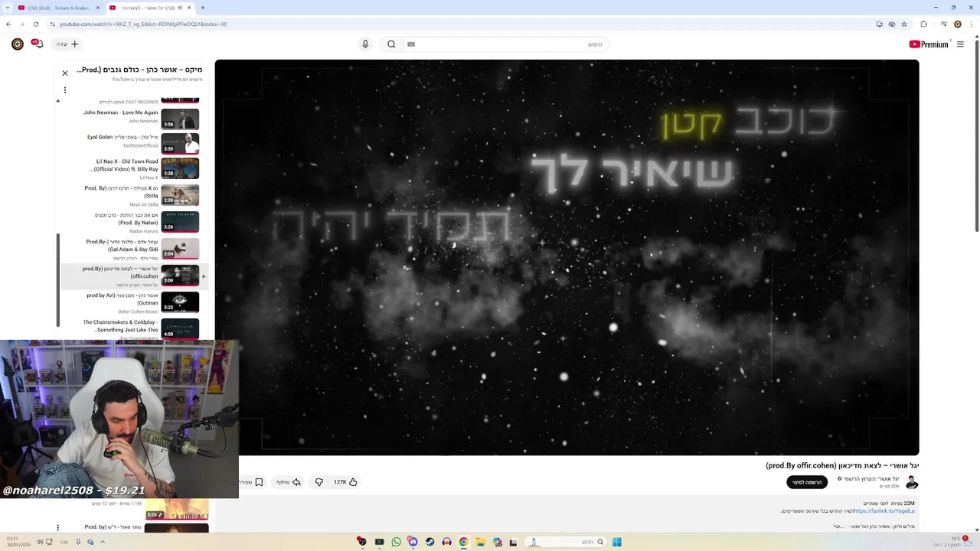The height and width of the screenshot is (551, 980).
Task: Go to YouTube Premium home logo
Action: (929, 44)
